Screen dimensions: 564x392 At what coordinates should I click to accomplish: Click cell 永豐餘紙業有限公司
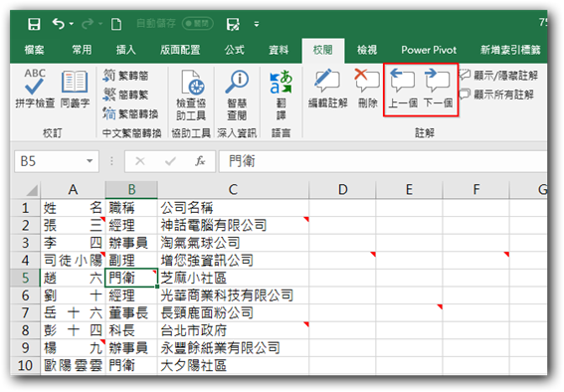(233, 348)
